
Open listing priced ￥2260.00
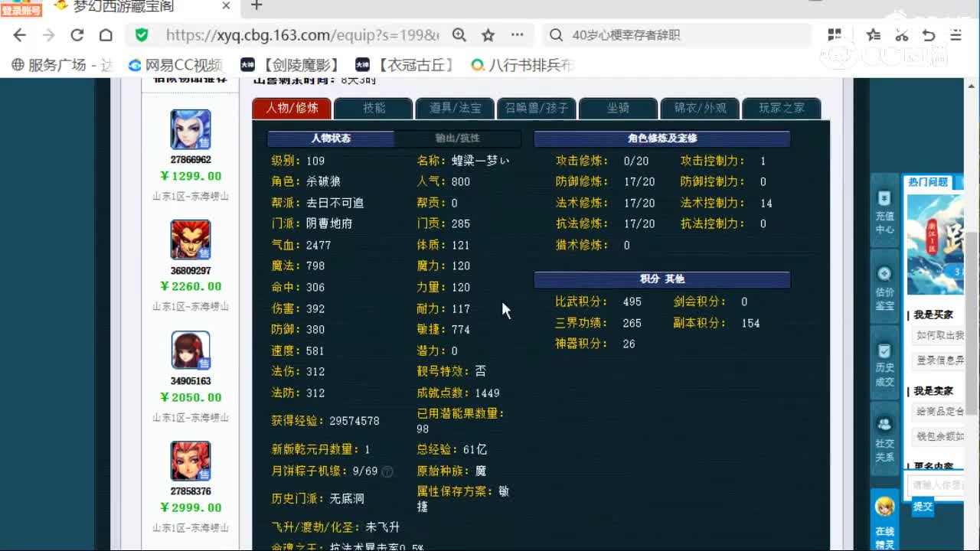(191, 286)
